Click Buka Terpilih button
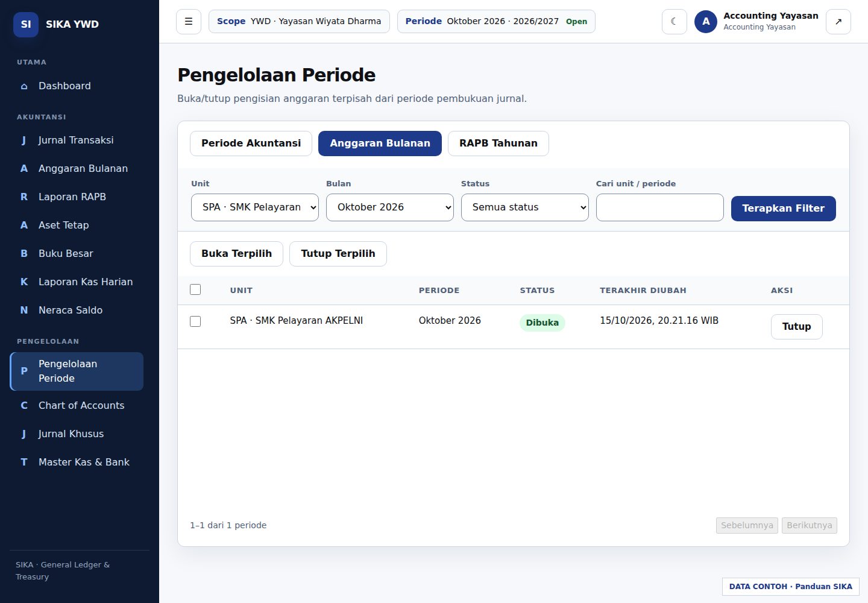 236,254
